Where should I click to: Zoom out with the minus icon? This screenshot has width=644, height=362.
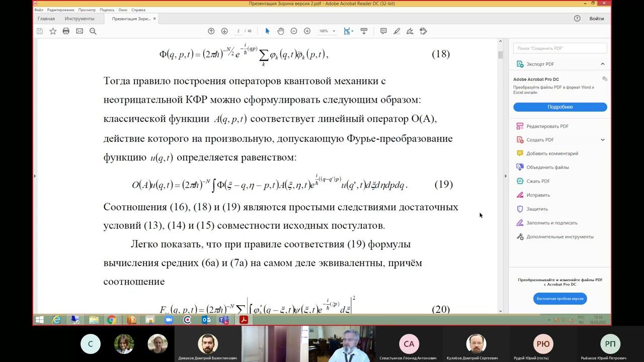pos(294,31)
